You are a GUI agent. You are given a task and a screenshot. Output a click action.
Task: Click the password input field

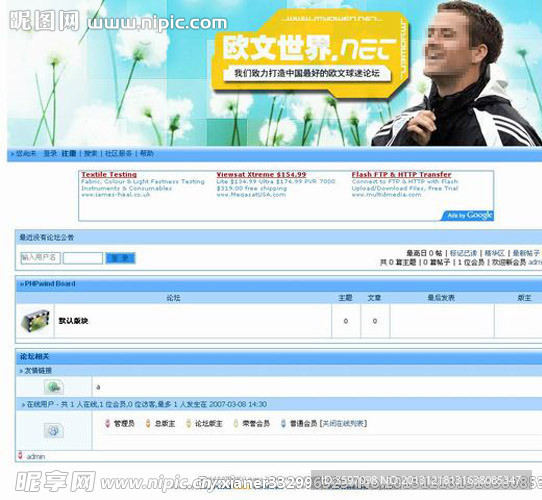pos(83,258)
